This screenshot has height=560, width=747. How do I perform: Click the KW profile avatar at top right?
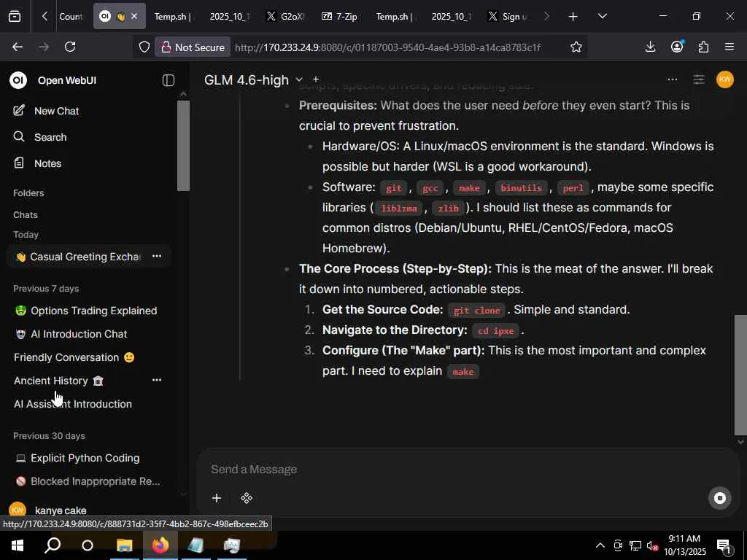pos(725,79)
